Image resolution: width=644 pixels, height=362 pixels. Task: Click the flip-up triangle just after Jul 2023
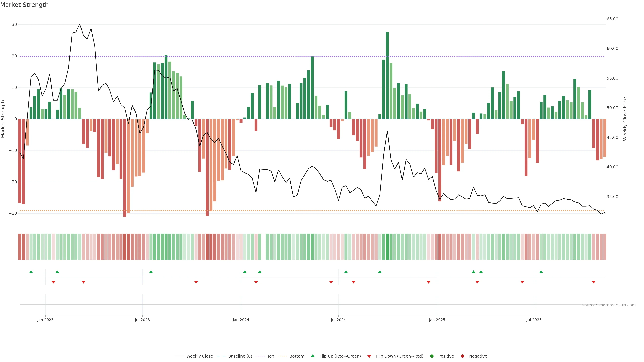point(151,272)
